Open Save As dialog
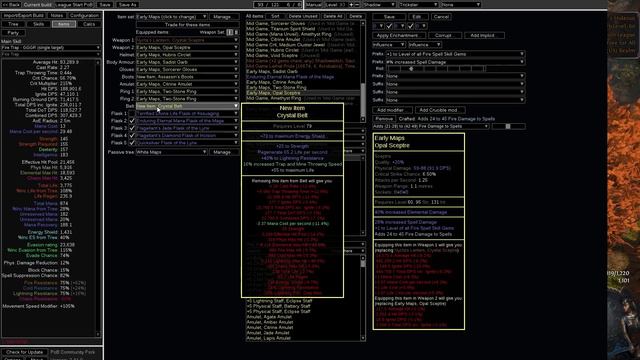The width and height of the screenshot is (640, 360). [127, 4]
